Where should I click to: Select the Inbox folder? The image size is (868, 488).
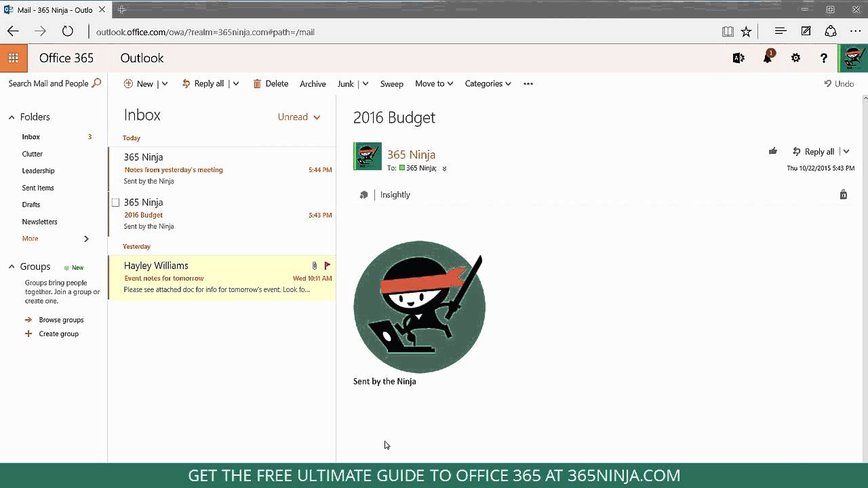click(x=31, y=137)
